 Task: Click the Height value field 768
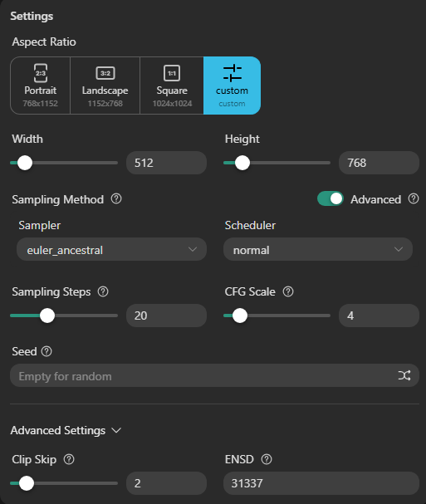[x=379, y=163]
